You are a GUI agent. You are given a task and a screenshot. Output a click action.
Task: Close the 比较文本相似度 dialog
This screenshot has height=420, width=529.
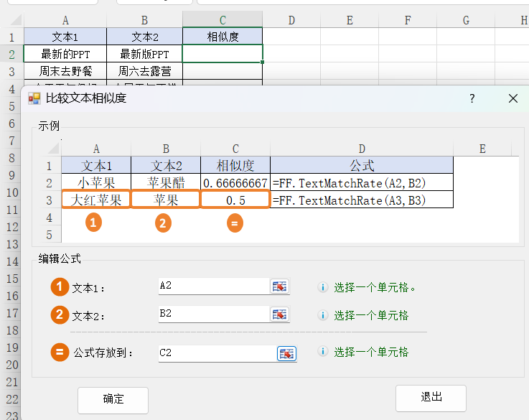512,99
